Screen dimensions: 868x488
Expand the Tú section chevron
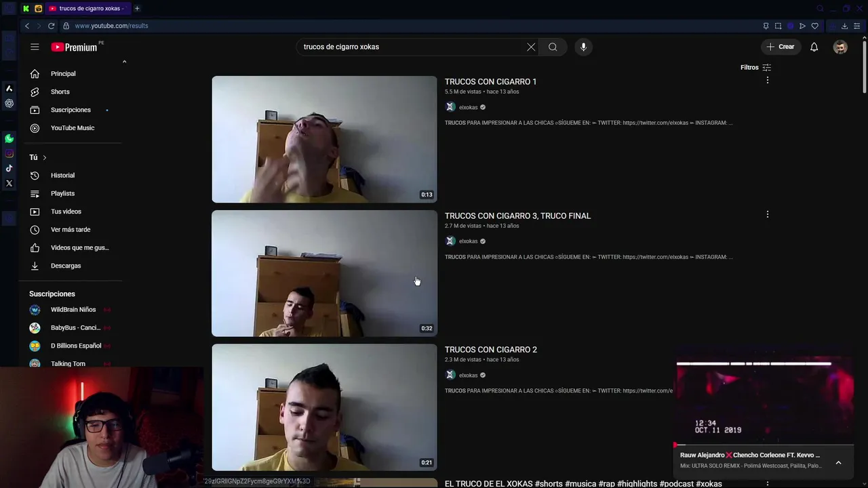click(x=45, y=157)
